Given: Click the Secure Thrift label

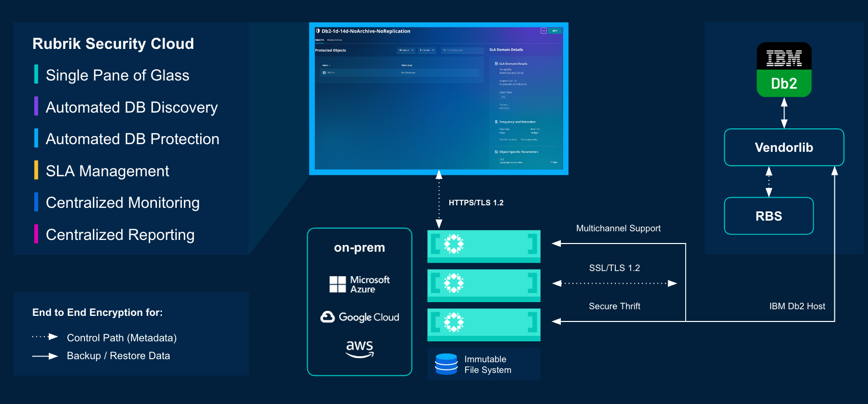Looking at the screenshot, I should coord(614,306).
